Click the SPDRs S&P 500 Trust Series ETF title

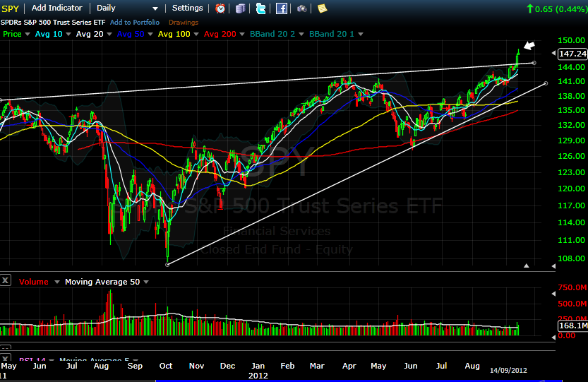pos(53,23)
